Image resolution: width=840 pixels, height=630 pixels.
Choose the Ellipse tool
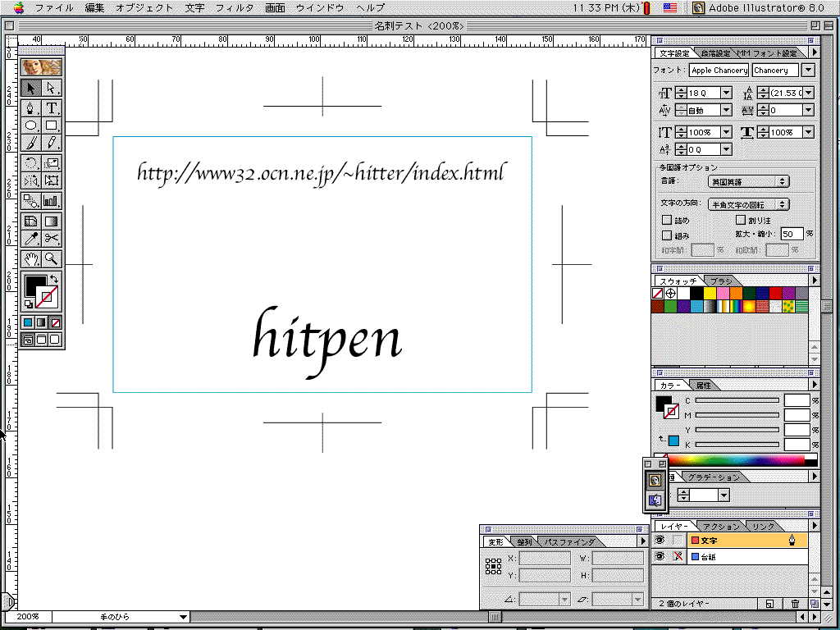pos(31,126)
